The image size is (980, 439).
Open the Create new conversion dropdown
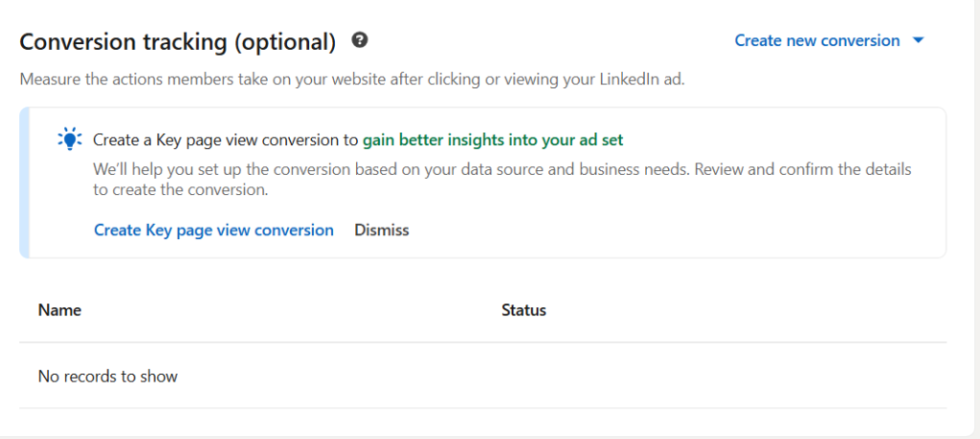coord(816,41)
